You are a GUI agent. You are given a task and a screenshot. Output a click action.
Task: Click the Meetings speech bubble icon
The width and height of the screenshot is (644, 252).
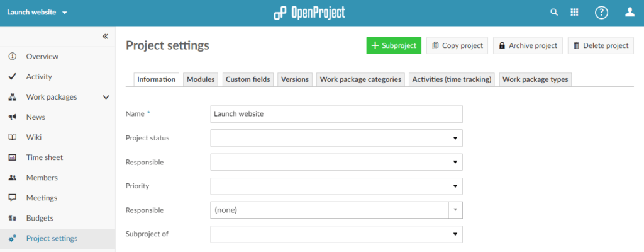tap(13, 198)
